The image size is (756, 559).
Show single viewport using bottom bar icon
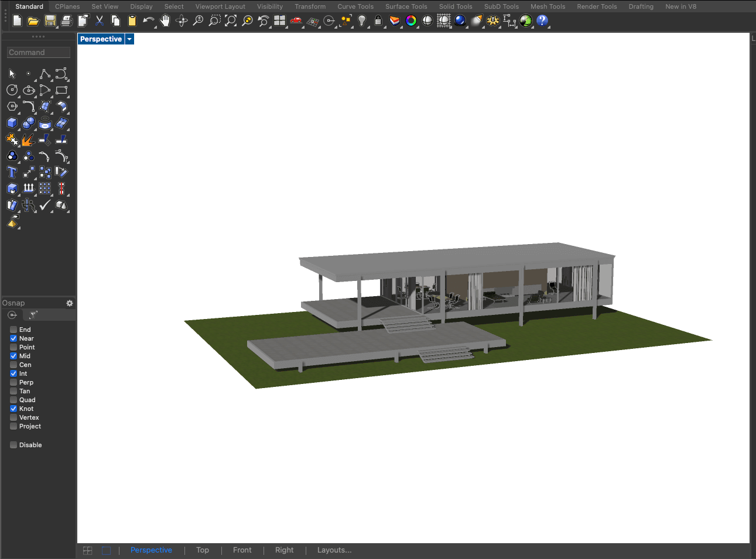tap(106, 551)
